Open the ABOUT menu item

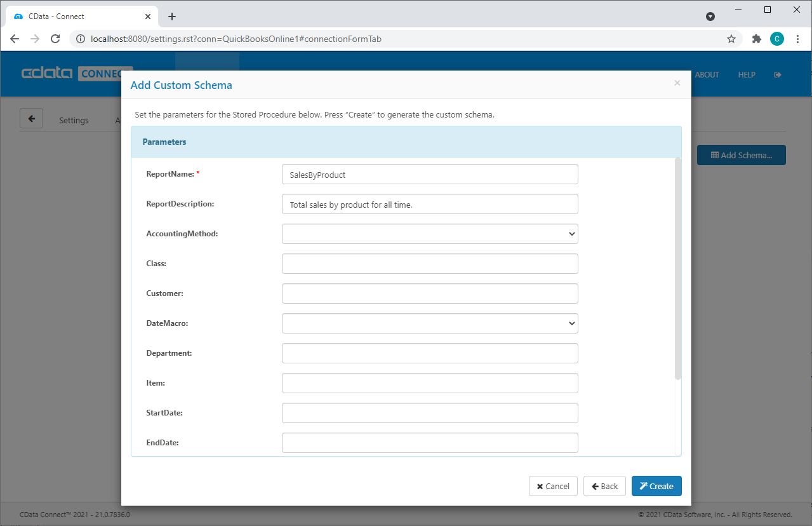[x=707, y=75]
